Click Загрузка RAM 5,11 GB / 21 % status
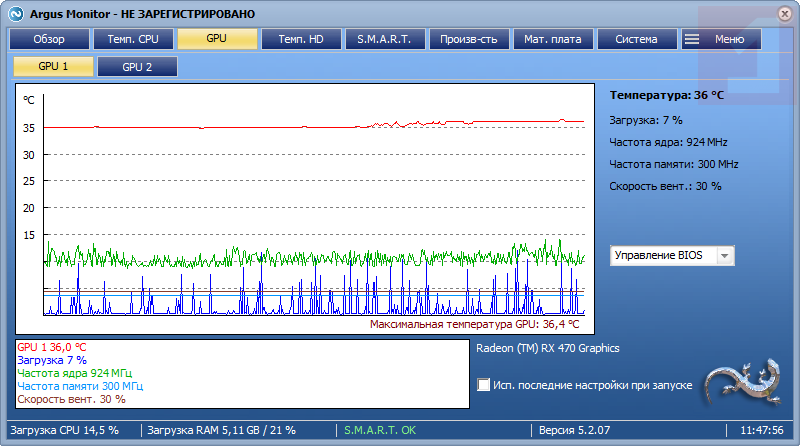Image resolution: width=800 pixels, height=446 pixels. [x=221, y=430]
